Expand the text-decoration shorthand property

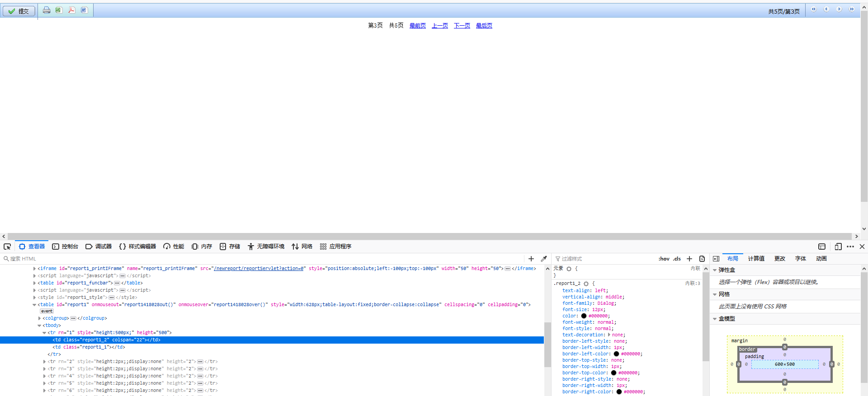pos(609,335)
